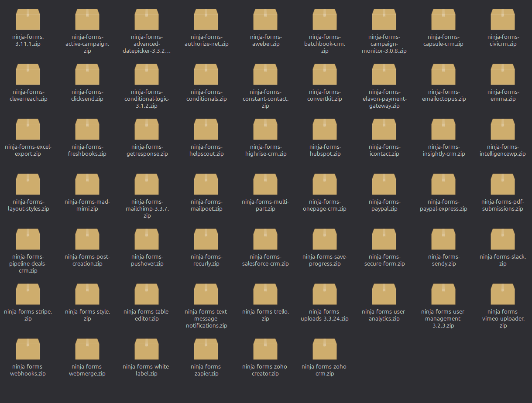This screenshot has width=532, height=403.
Task: Select the ninja-forms.3.11.1.zip archive icon
Action: pos(28,19)
